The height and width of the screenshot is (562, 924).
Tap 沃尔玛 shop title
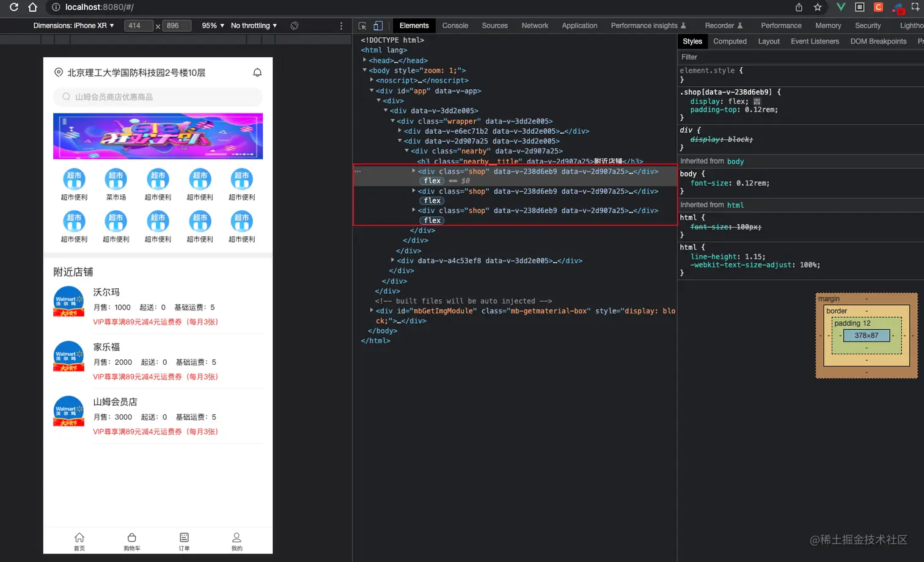point(106,292)
